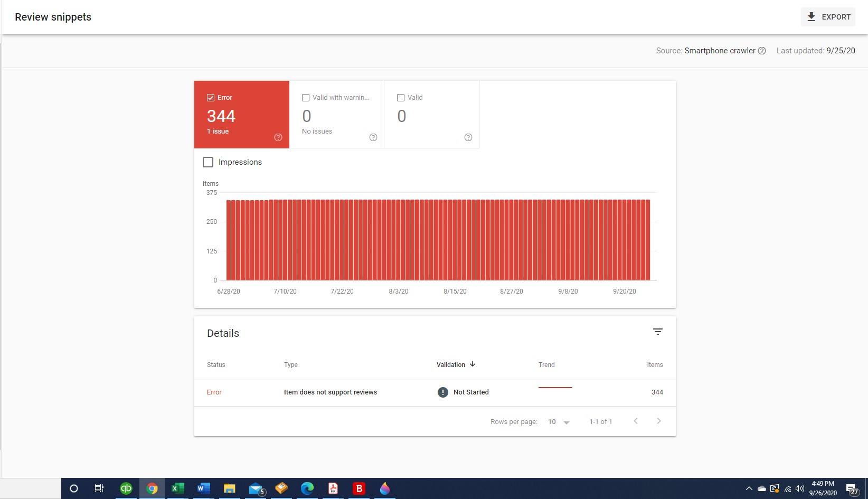This screenshot has height=499, width=868.
Task: Click the trend sparkline in details row
Action: coord(555,388)
